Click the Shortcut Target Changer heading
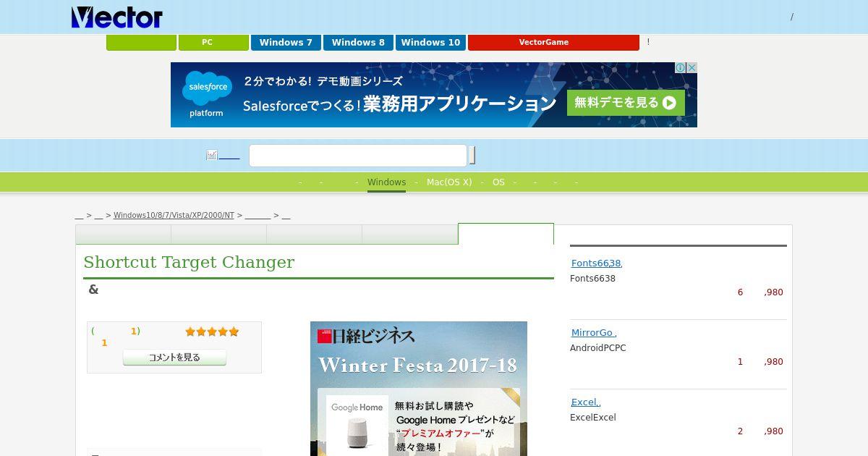 click(x=189, y=262)
